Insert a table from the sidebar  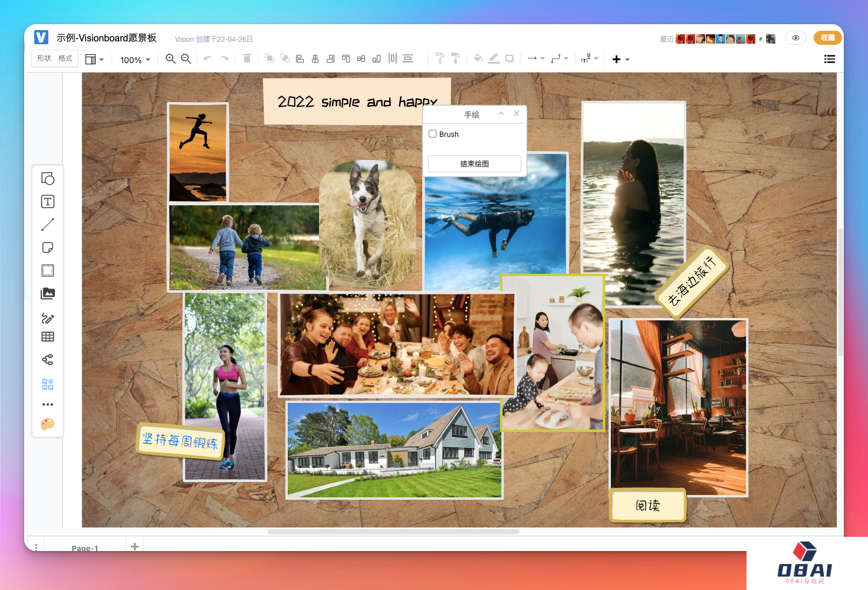point(48,337)
